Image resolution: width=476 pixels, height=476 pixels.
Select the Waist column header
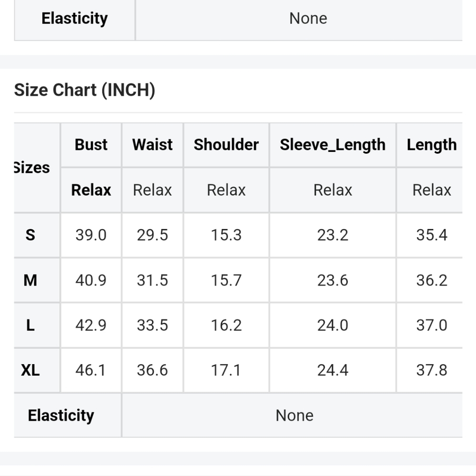pos(152,145)
